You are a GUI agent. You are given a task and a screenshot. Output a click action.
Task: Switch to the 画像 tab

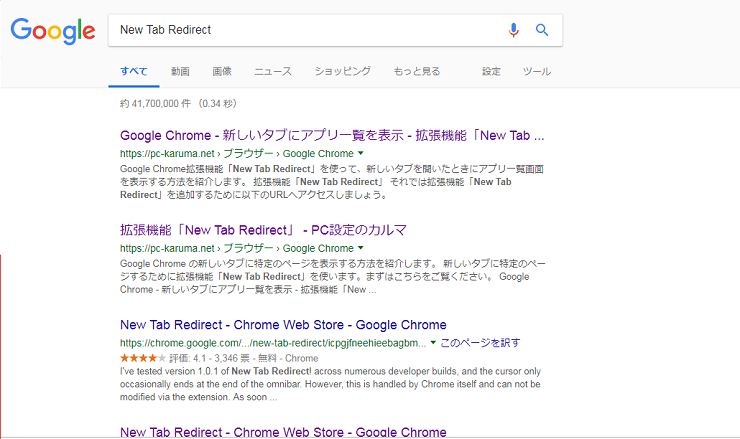pos(222,71)
